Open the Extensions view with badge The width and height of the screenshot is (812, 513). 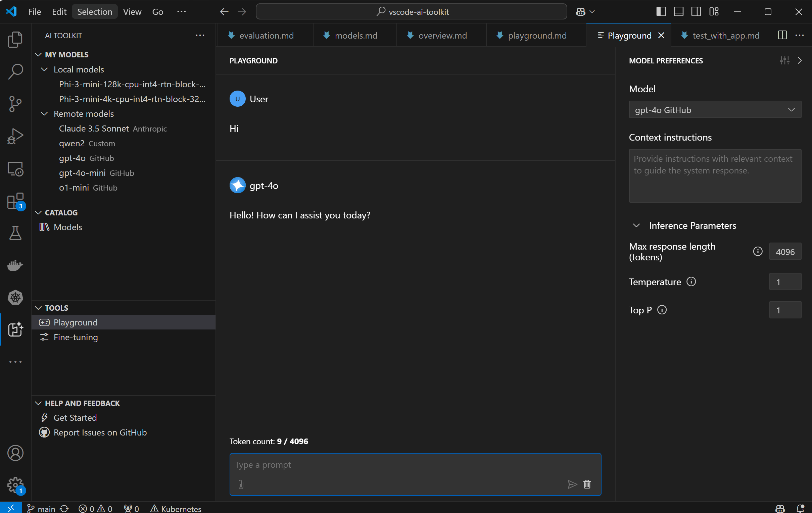(x=15, y=201)
